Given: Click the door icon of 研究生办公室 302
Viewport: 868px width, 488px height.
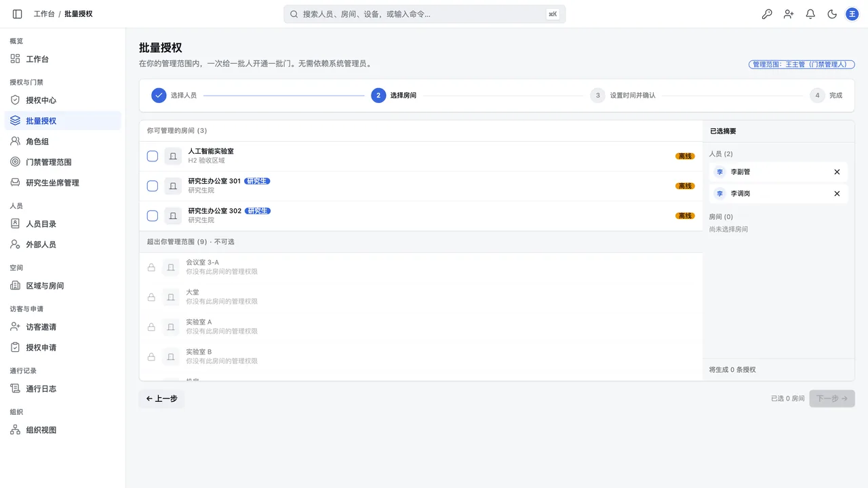Looking at the screenshot, I should click(173, 216).
